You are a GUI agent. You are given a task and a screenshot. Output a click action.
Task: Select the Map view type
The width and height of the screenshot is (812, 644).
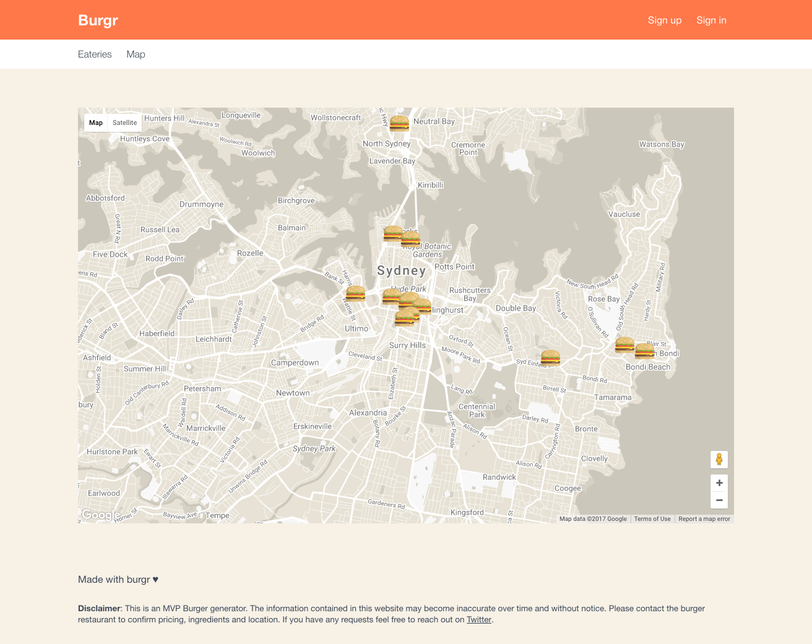pyautogui.click(x=96, y=122)
